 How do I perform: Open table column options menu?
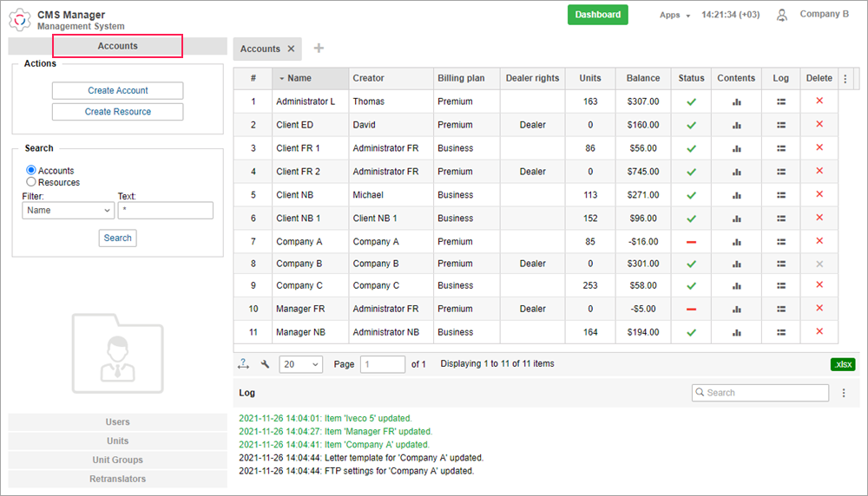845,79
